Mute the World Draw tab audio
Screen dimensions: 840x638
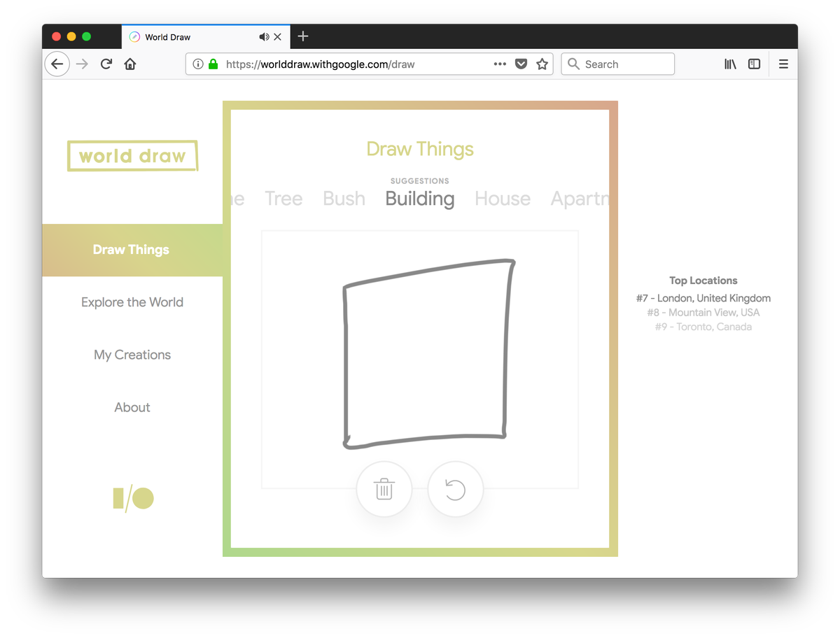click(x=264, y=37)
